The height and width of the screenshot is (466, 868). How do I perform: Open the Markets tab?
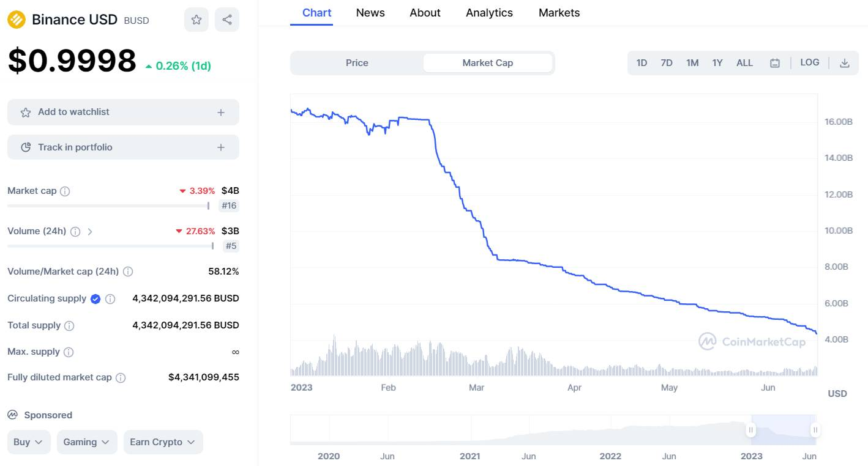559,13
